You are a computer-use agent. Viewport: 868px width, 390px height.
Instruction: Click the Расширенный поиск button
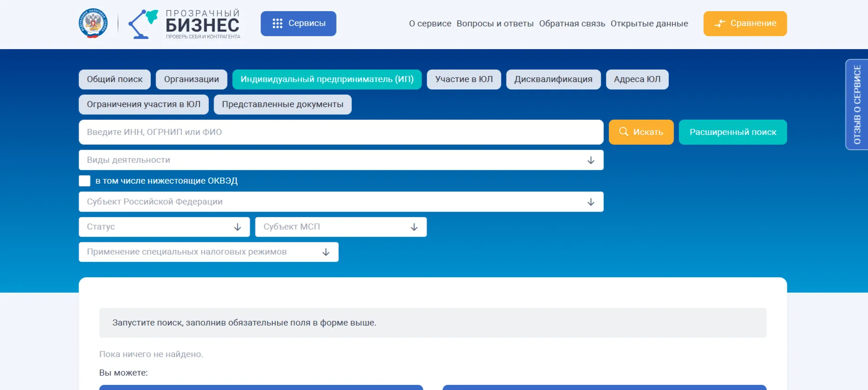(x=732, y=132)
